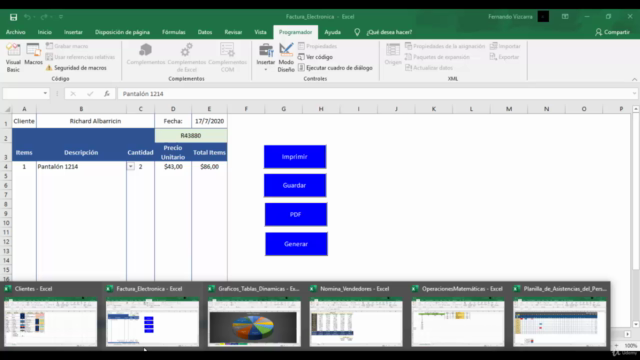
Task: Switch to the Inicio tab
Action: (x=44, y=32)
